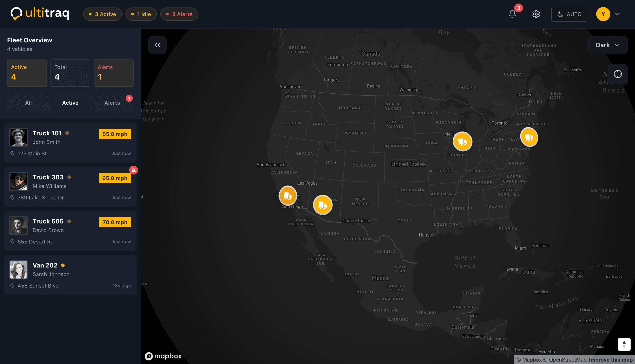635x364 pixels.
Task: Toggle the AUTO theme mode button
Action: tap(569, 14)
